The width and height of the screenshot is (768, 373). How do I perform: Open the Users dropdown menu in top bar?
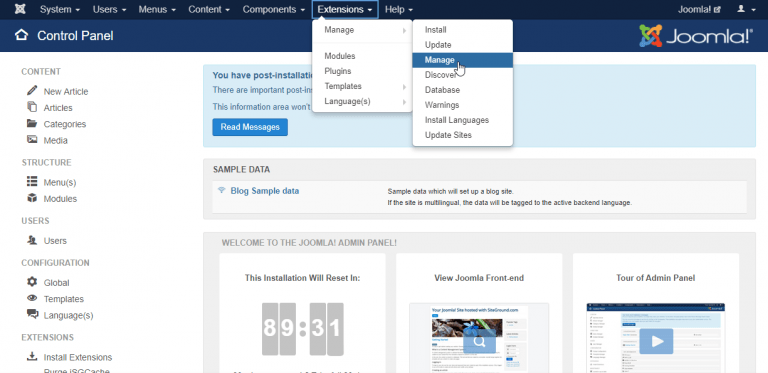(x=109, y=9)
